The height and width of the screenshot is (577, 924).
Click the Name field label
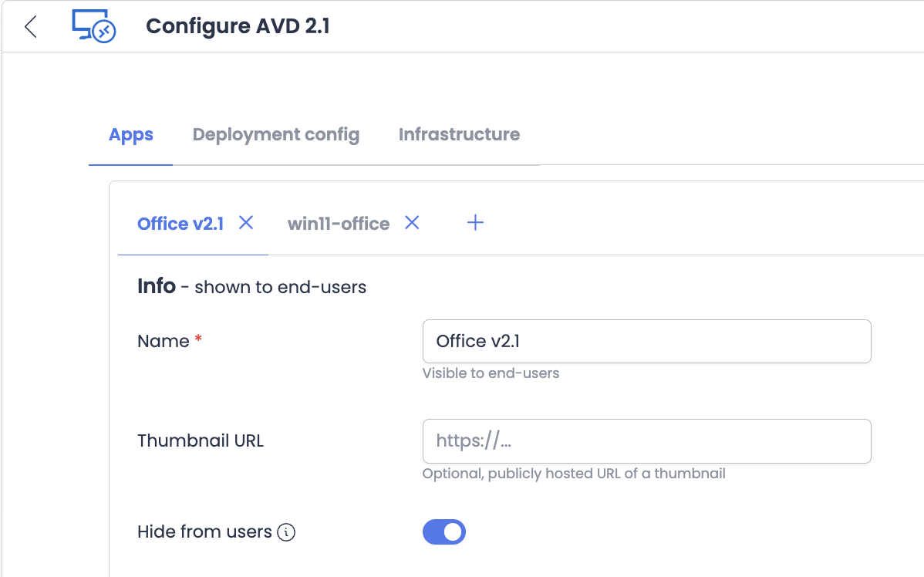pyautogui.click(x=164, y=342)
